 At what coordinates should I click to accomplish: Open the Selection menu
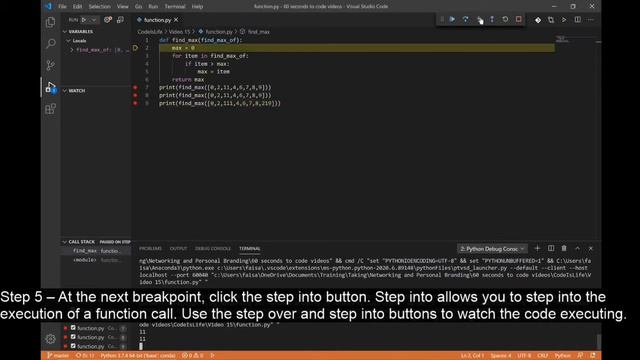(x=100, y=7)
